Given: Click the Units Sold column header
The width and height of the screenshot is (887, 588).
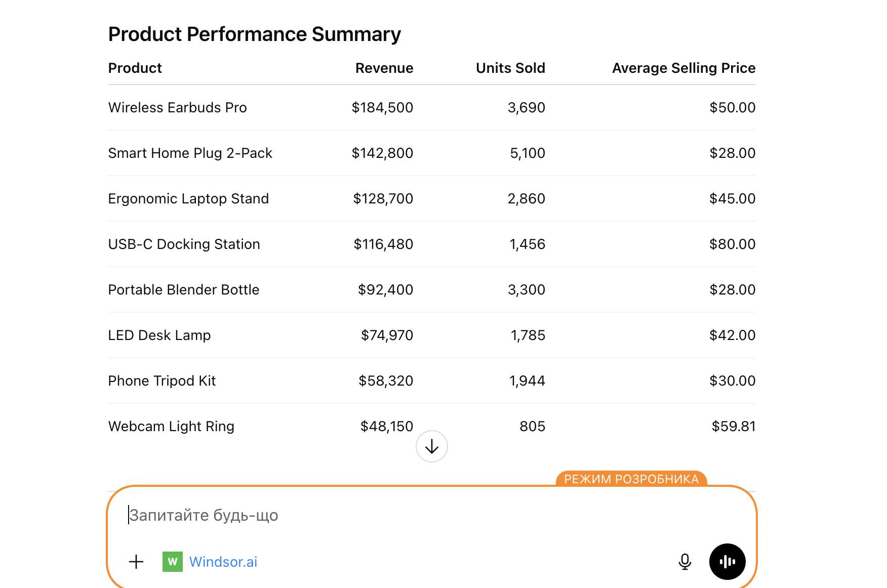Looking at the screenshot, I should (x=510, y=68).
